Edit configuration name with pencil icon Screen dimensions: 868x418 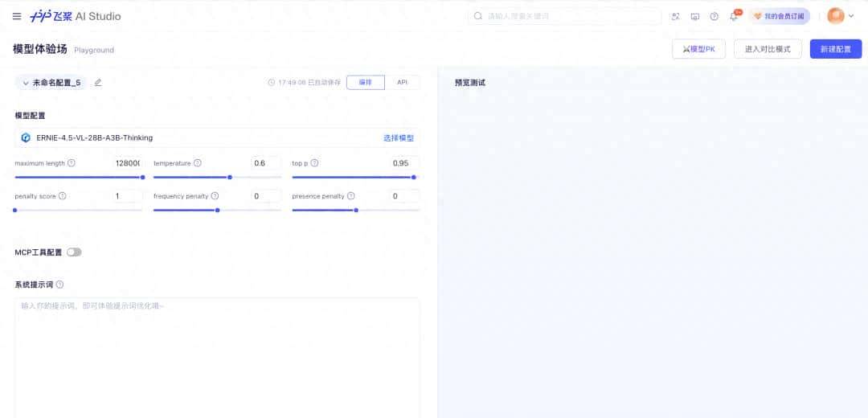[98, 83]
